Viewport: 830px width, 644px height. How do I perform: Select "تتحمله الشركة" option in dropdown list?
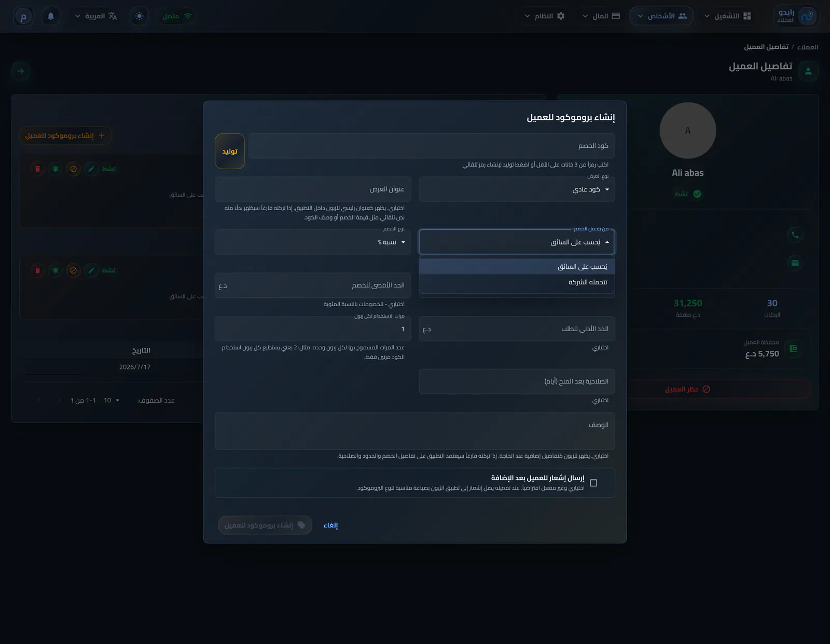pyautogui.click(x=517, y=282)
